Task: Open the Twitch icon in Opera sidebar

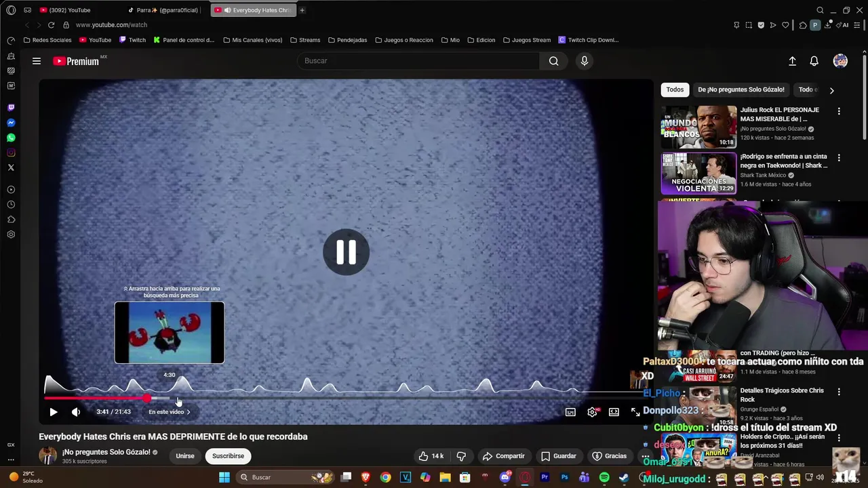Action: (11, 108)
